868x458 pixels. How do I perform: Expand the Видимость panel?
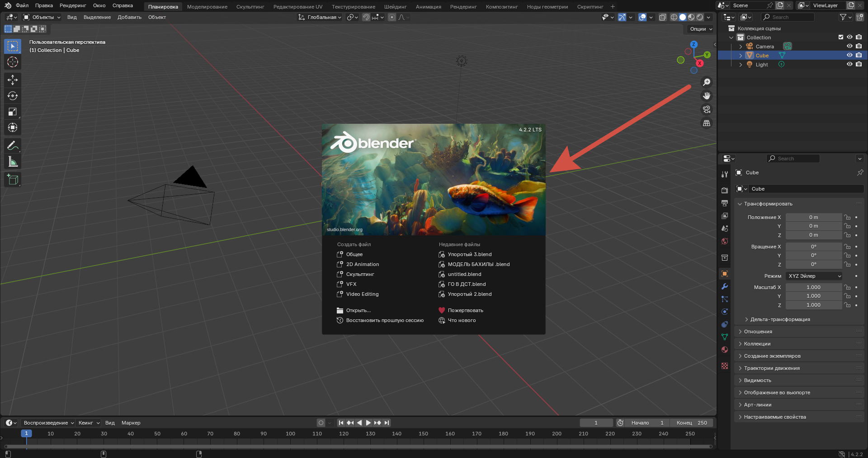(x=757, y=380)
